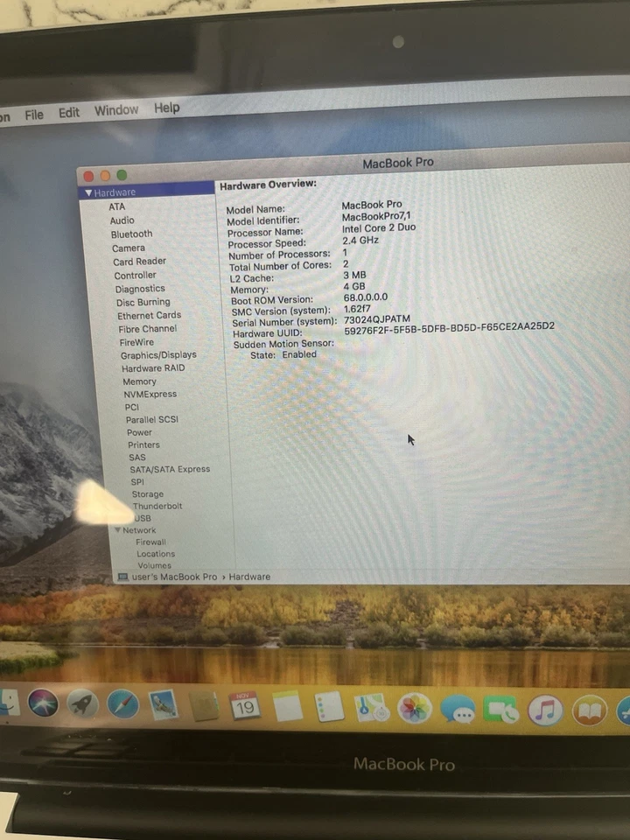Select Camera in the sidebar
Screen dimensions: 630x840
(129, 248)
